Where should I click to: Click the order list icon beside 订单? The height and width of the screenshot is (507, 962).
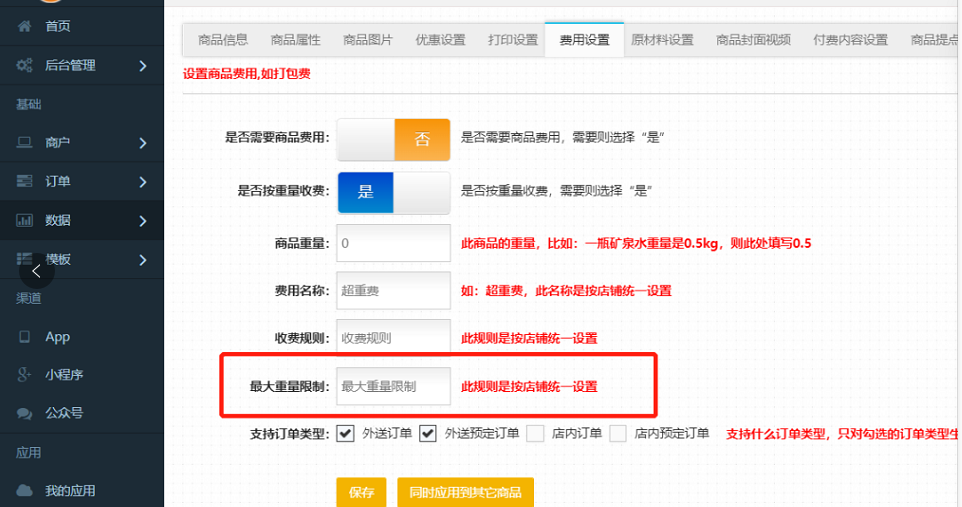[x=24, y=182]
